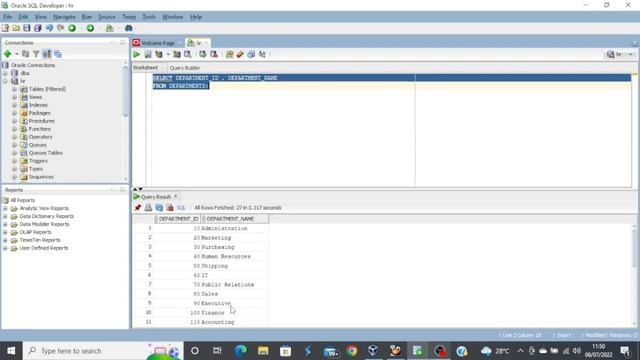
Task: Click the DEPARTMENT_ID column header
Action: click(178, 219)
